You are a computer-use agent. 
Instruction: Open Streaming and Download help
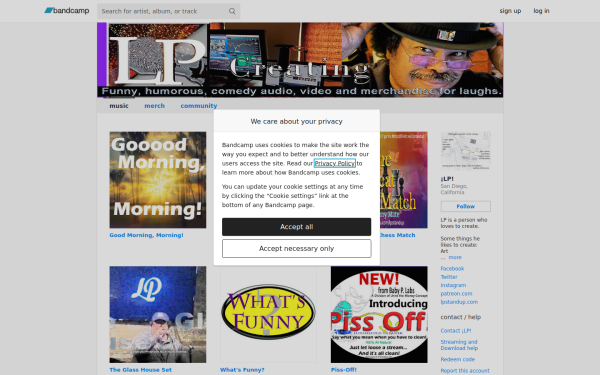pos(459,345)
